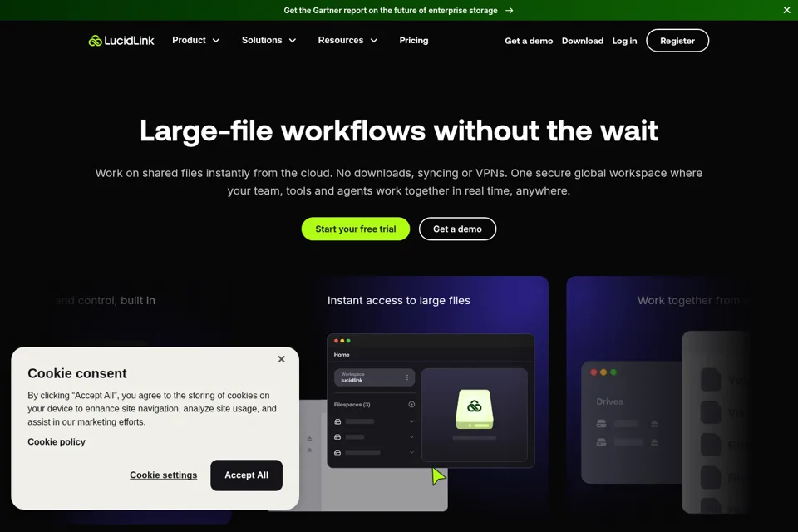This screenshot has height=532, width=798.
Task: Expand the Solutions dropdown chevron
Action: tap(293, 41)
